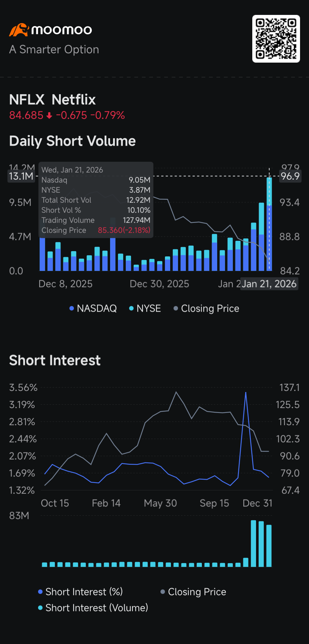Tap the QR code image
Screen dimensions: 309x644
coord(276,39)
